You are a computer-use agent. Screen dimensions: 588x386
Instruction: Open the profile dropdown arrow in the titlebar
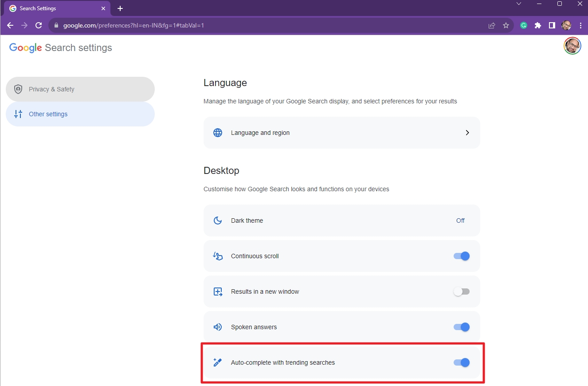tap(519, 4)
